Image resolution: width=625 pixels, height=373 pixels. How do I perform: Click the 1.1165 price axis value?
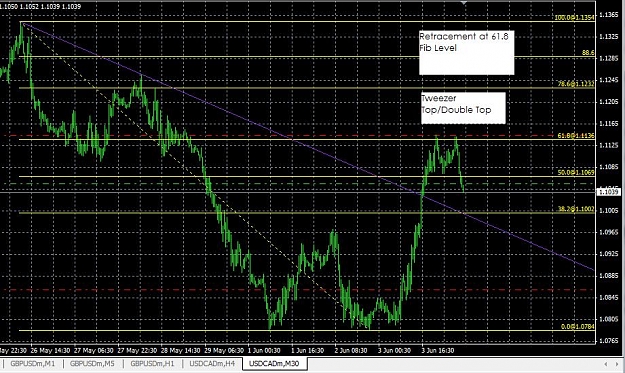[x=609, y=124]
